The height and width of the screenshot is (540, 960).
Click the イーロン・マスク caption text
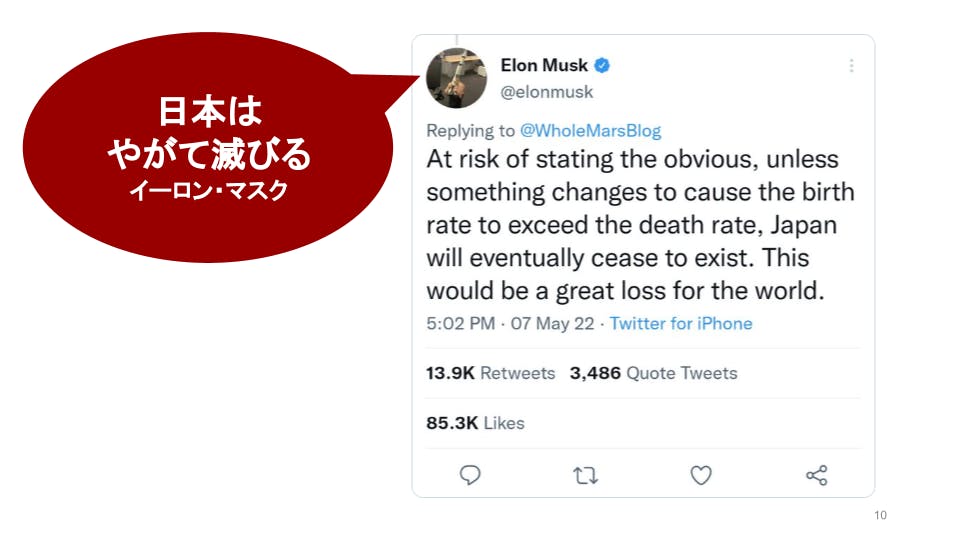(209, 190)
